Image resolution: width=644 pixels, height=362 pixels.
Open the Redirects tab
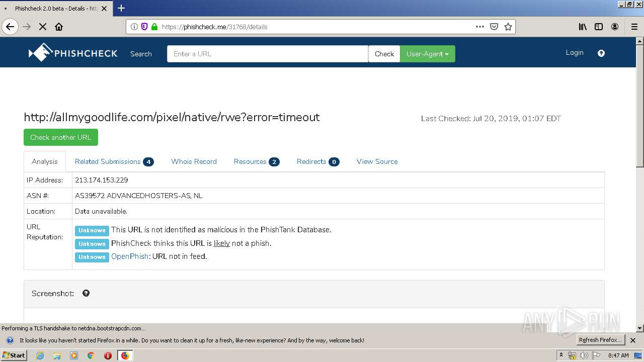(x=318, y=161)
